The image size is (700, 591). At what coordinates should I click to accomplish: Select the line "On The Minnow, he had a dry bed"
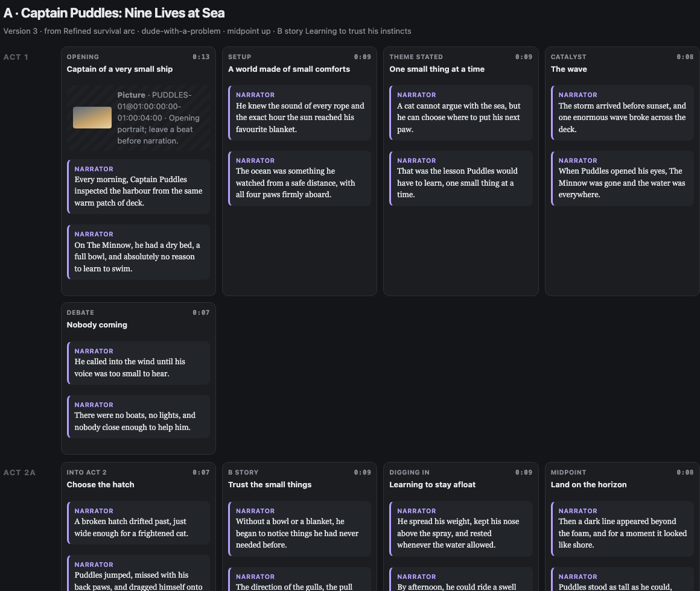click(x=138, y=252)
